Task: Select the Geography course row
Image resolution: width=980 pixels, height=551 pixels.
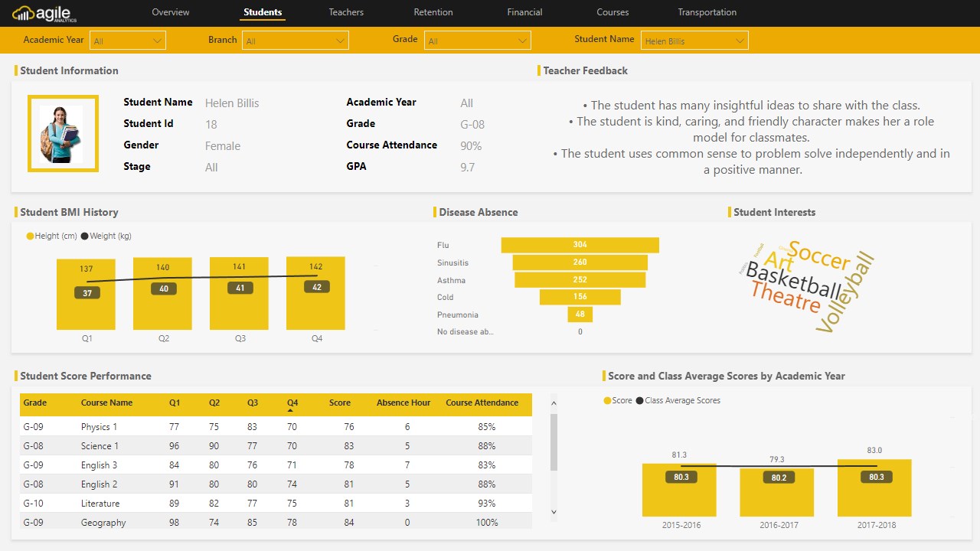Action: (x=276, y=522)
